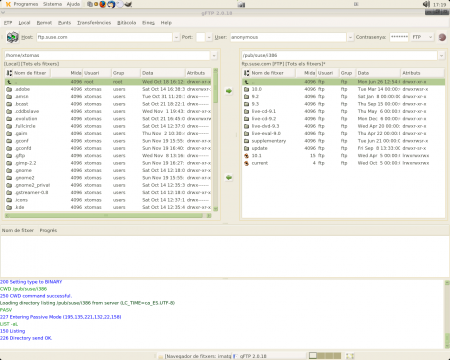Open the Help menu

pos(166,23)
